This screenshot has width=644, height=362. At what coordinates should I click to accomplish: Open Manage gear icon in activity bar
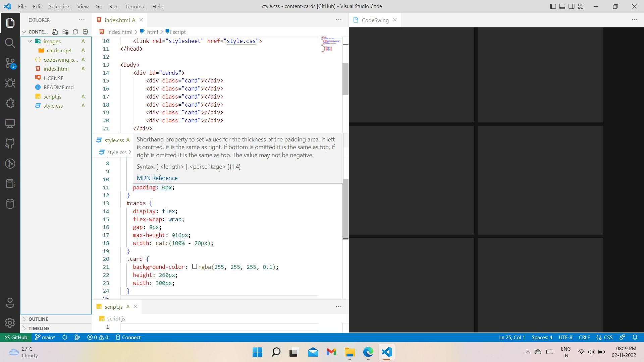point(10,322)
